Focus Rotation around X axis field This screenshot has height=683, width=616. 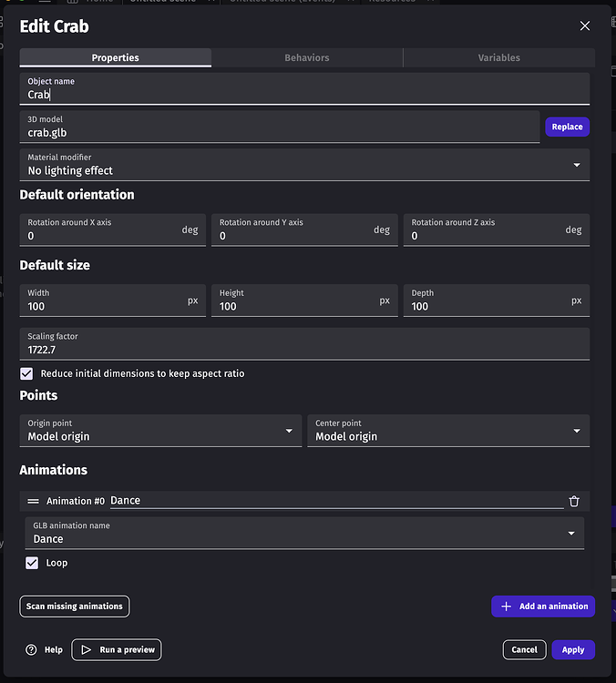coord(112,230)
